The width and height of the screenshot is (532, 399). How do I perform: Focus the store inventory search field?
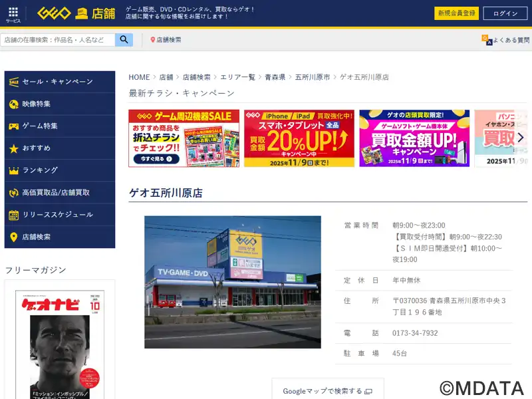point(58,40)
